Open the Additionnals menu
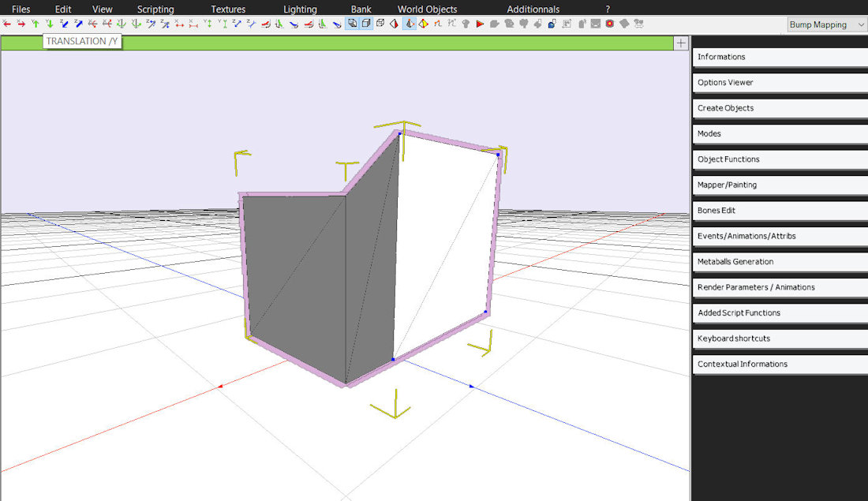868x501 pixels. tap(533, 9)
